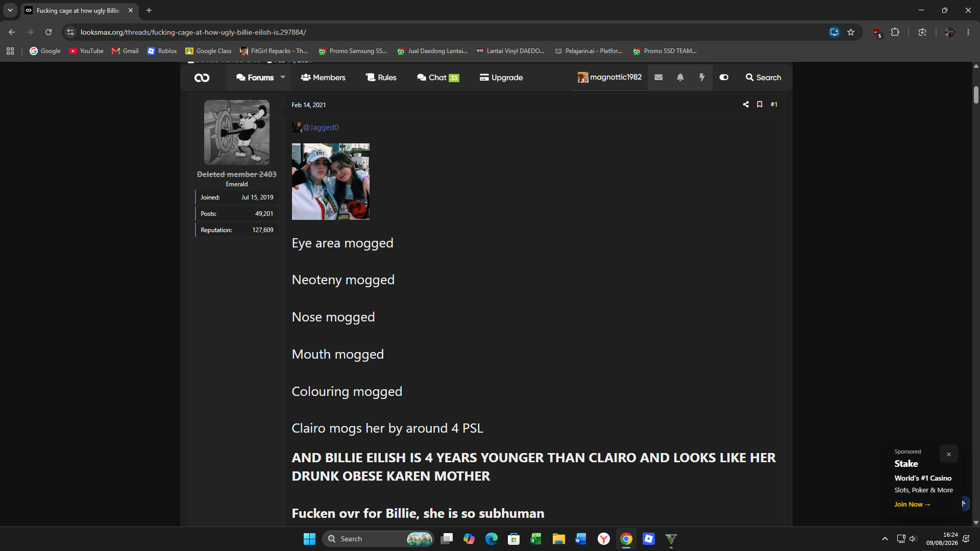Open the Steamboat Willie avatar
The image size is (980, 551).
tap(237, 132)
